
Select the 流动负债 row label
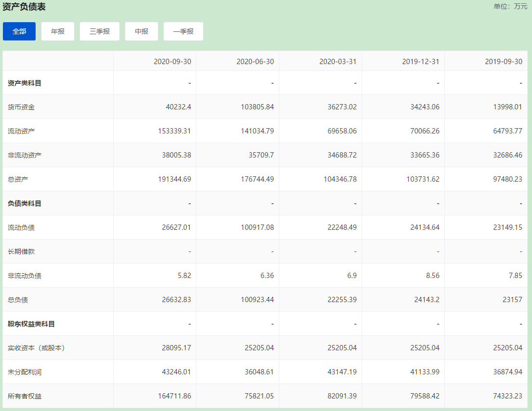click(x=21, y=227)
